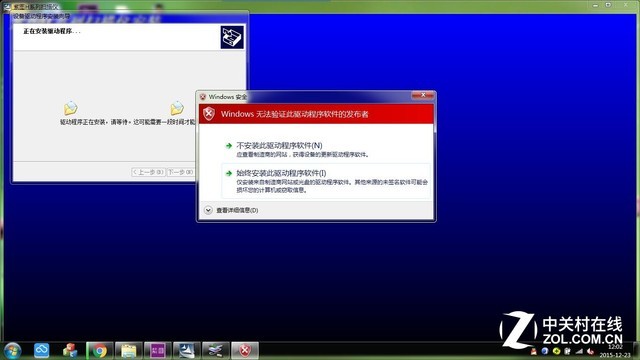Click the driver wizard hardware icon

click(x=232, y=37)
